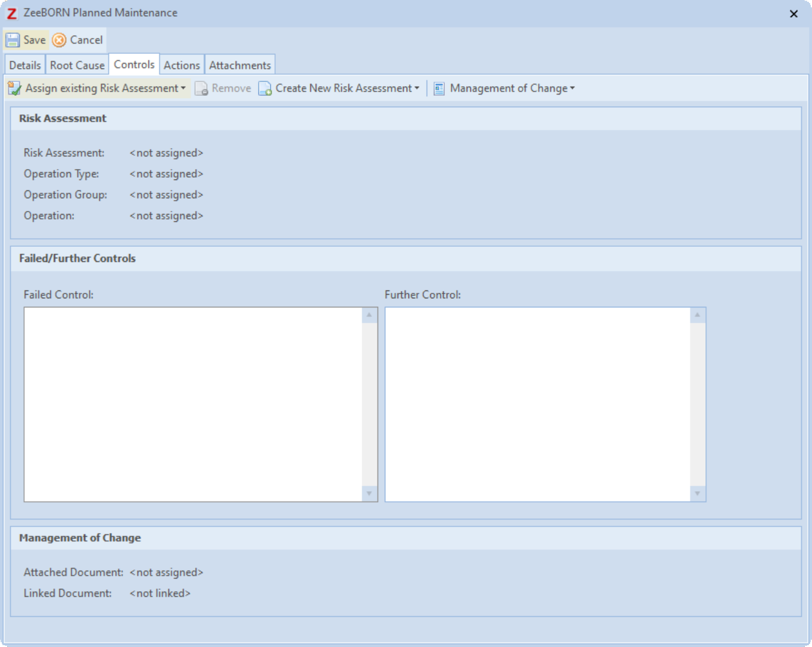Open Management of Change toolbar dropdown arrow
Screen dimensions: 812x647
tap(572, 89)
